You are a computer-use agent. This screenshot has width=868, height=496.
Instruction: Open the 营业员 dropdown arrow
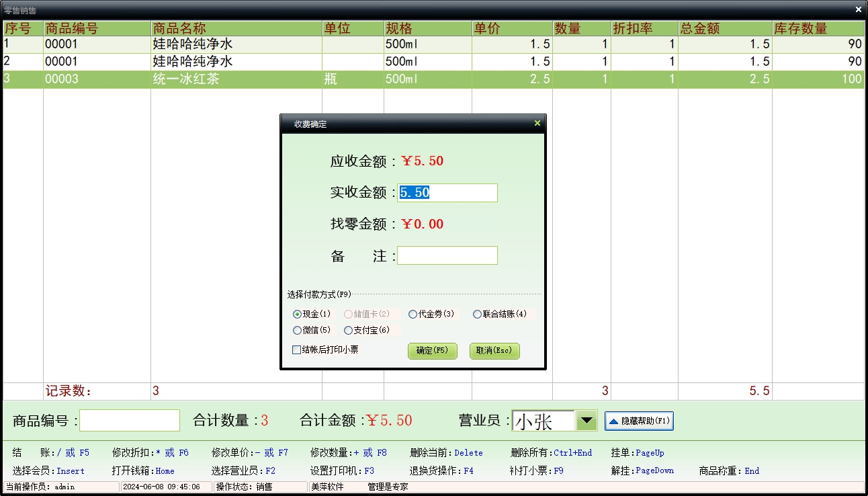click(x=587, y=421)
